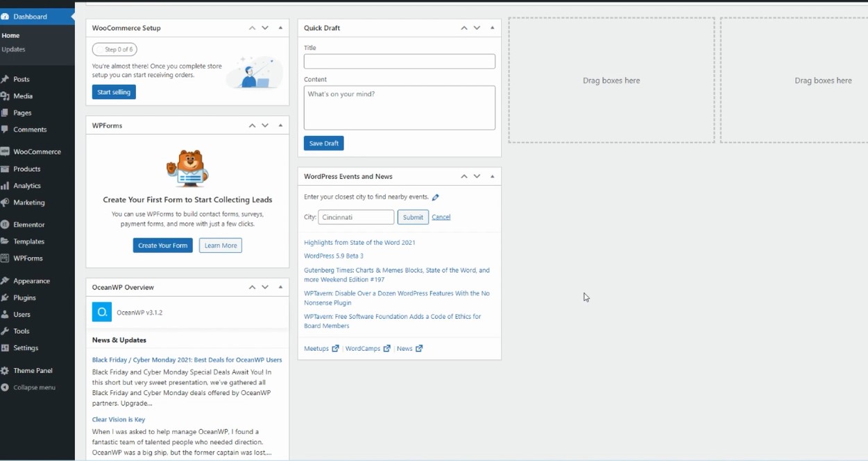Click the Appearance paintbrush icon
Image resolution: width=868 pixels, height=461 pixels.
[x=5, y=281]
